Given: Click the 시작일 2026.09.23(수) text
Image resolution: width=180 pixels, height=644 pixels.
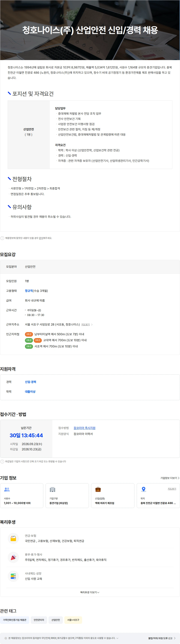Looking at the screenshot, I should point(26,444).
